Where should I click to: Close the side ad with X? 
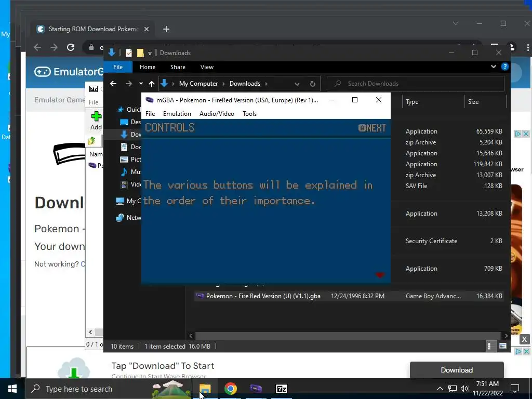point(524,339)
